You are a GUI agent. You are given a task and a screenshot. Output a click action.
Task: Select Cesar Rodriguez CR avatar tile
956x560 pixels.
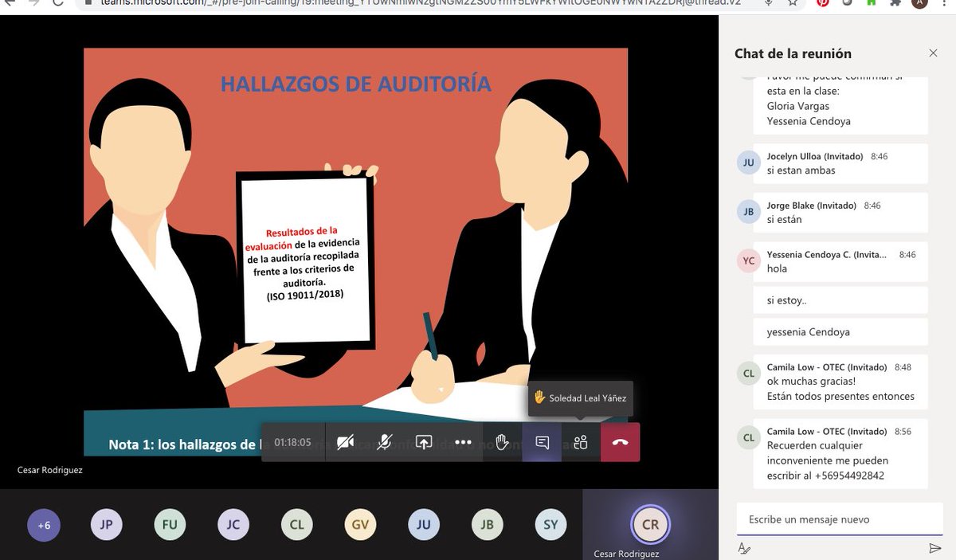point(650,524)
